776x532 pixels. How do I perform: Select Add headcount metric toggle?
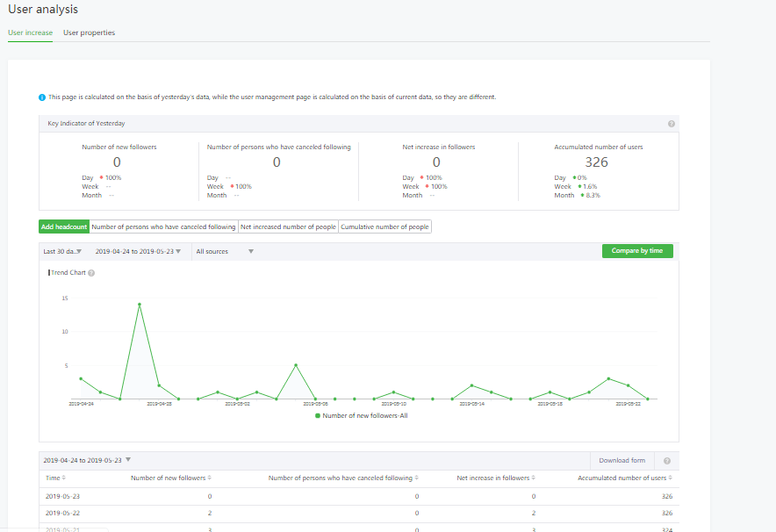(x=64, y=226)
